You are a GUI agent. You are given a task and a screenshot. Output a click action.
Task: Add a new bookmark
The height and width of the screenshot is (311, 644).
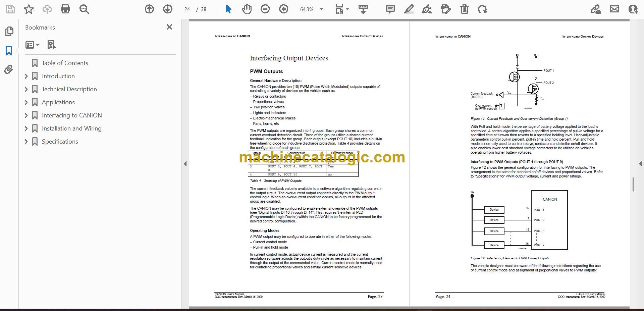point(51,45)
